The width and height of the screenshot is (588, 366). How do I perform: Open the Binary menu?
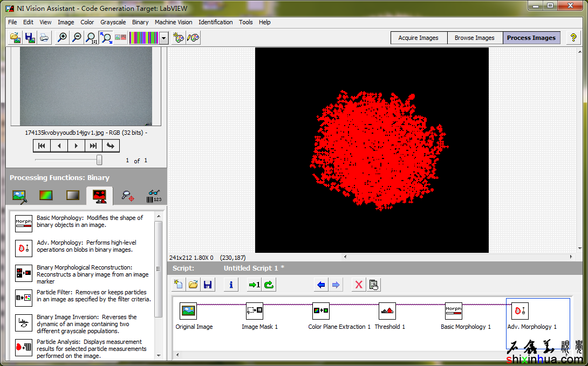pyautogui.click(x=140, y=22)
